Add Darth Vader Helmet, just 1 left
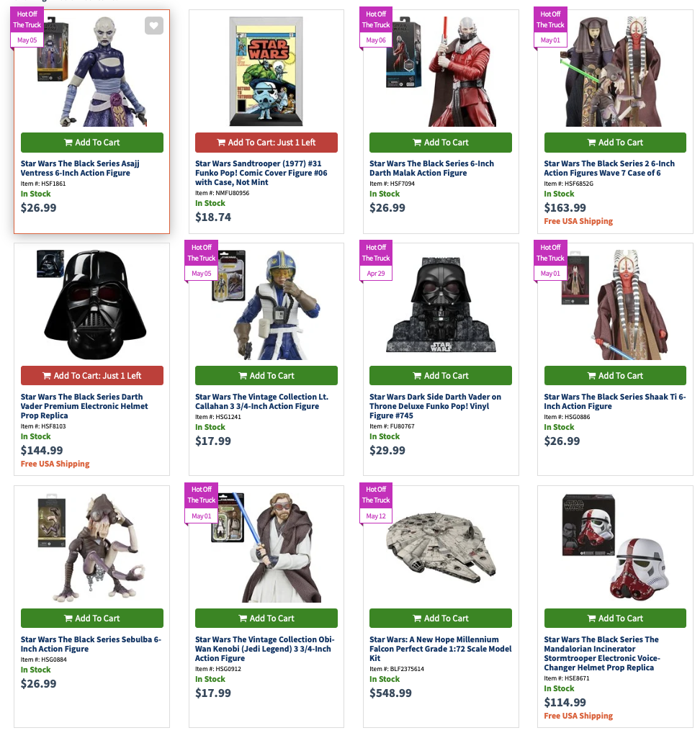This screenshot has width=700, height=733. tap(92, 376)
